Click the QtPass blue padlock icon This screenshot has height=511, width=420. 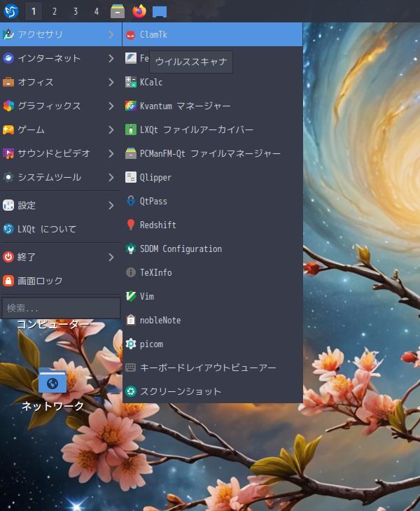click(131, 201)
